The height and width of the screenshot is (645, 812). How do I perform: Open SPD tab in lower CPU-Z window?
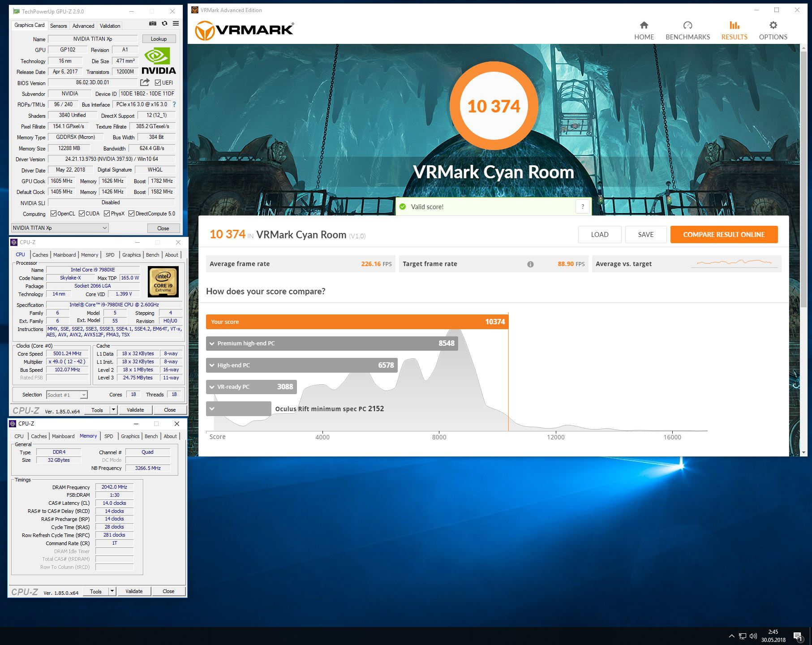(109, 436)
